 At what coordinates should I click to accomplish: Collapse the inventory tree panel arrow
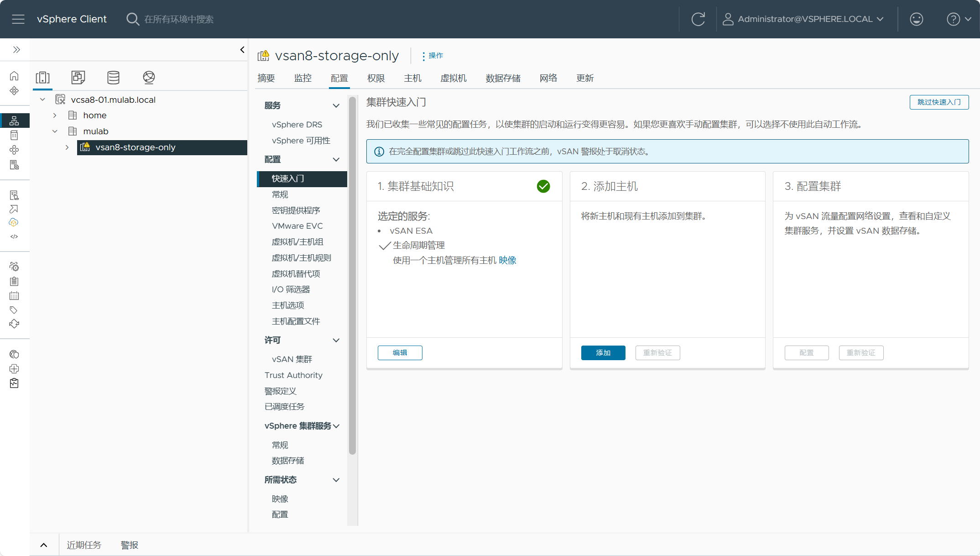click(x=242, y=50)
